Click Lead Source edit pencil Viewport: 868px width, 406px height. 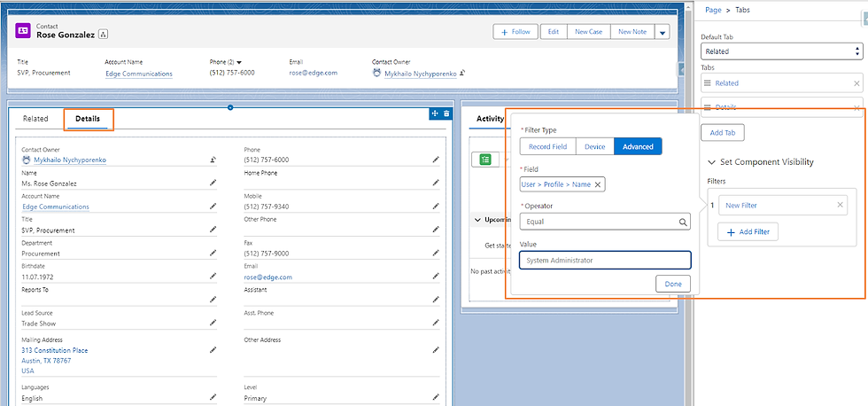tap(213, 323)
